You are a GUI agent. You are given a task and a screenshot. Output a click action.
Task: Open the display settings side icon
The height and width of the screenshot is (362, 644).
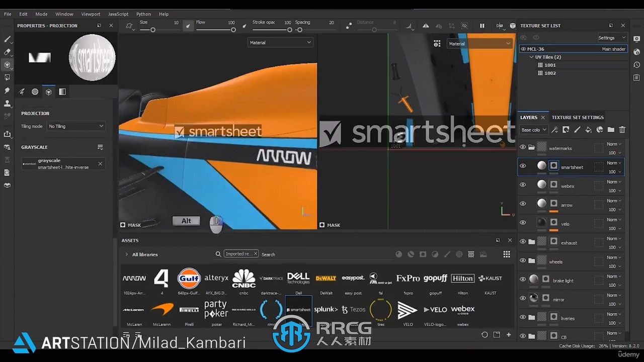[636, 39]
